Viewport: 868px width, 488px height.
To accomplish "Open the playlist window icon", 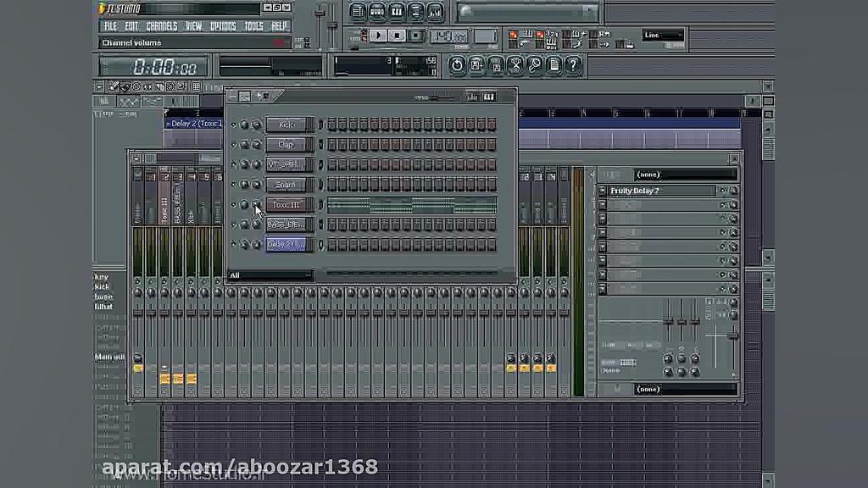I will 358,12.
